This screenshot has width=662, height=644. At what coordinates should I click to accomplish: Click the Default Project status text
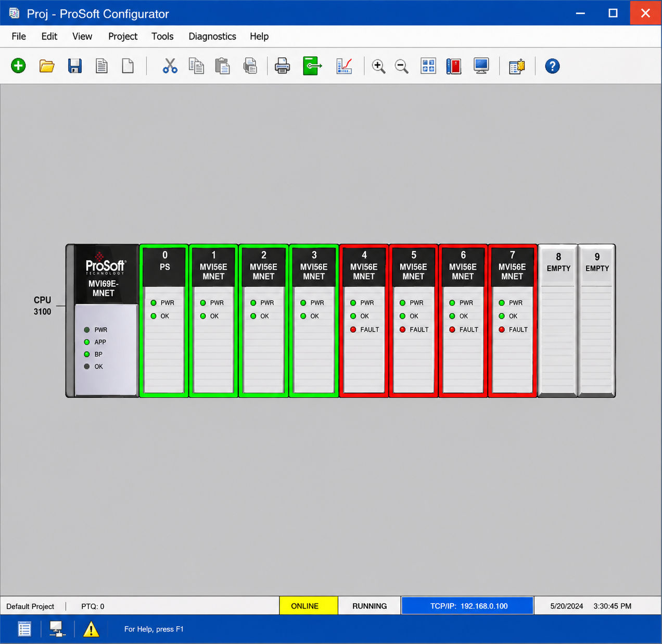30,607
